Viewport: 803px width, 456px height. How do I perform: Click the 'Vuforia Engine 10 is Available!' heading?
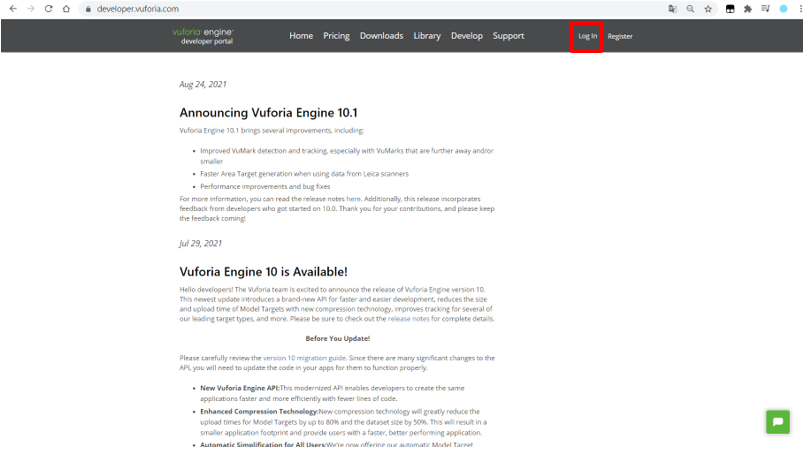tap(263, 272)
